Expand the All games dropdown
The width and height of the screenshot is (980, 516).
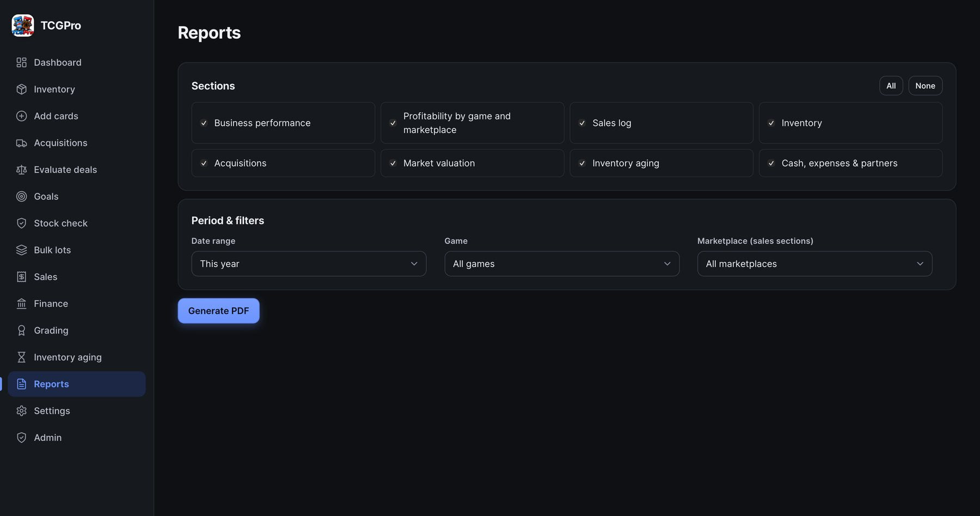(562, 264)
